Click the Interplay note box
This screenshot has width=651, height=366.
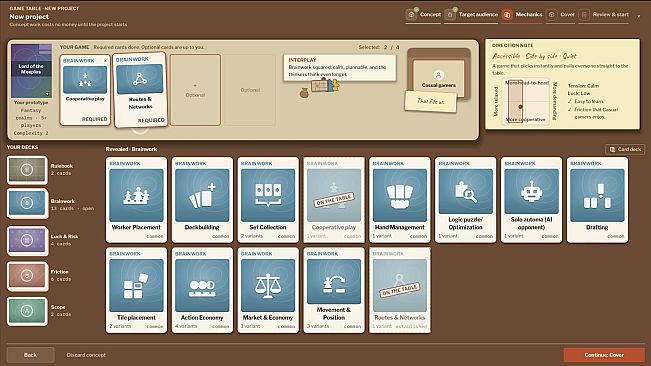339,67
